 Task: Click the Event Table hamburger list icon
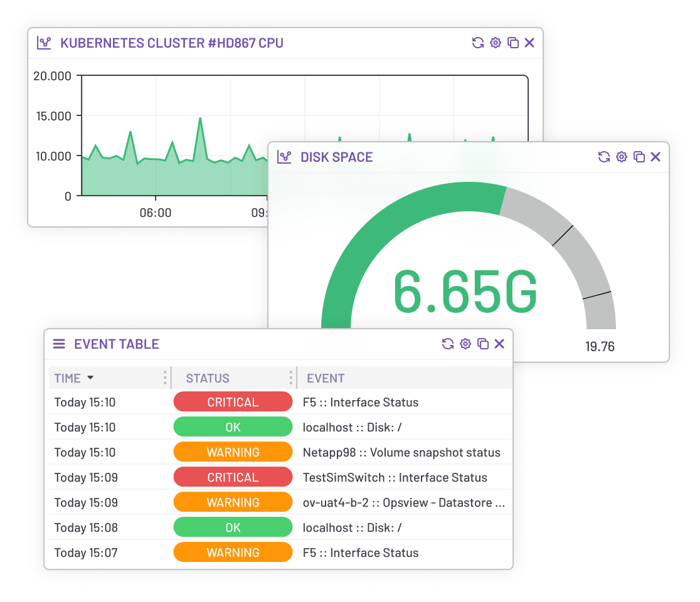(x=59, y=344)
